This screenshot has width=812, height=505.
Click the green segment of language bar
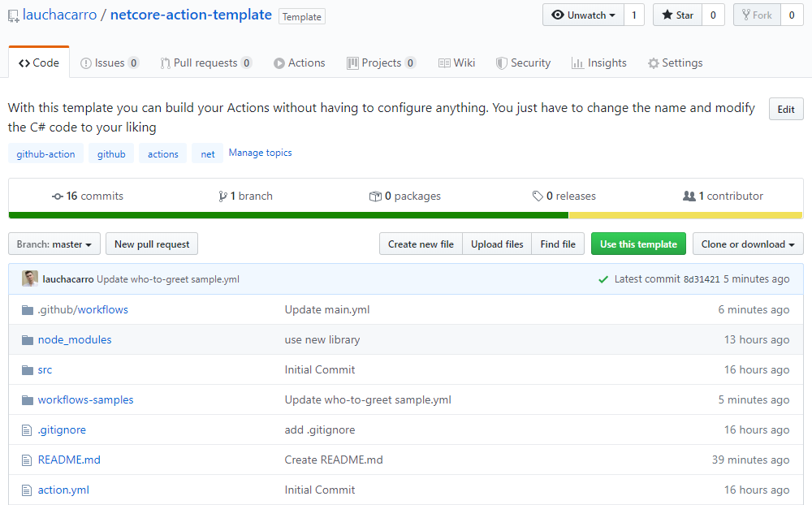click(x=288, y=215)
